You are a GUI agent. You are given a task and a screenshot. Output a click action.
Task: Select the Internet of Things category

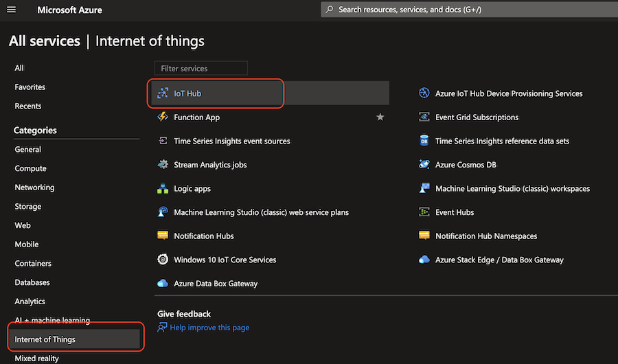[74, 339]
